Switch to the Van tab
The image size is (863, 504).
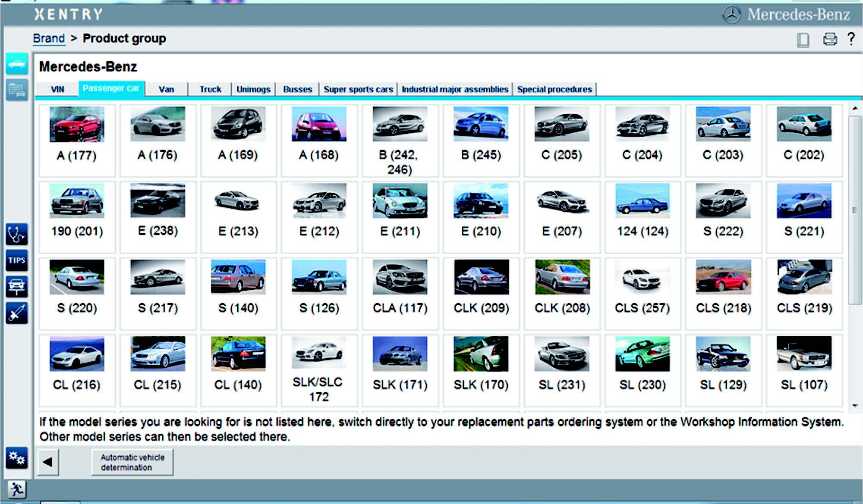[x=167, y=89]
